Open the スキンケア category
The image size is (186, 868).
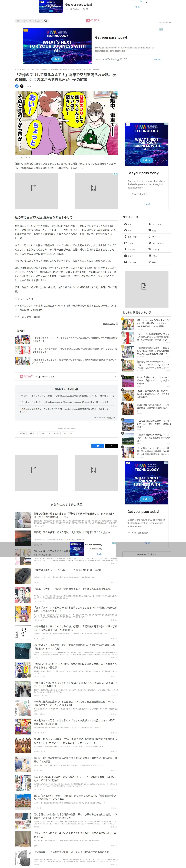pos(135,237)
